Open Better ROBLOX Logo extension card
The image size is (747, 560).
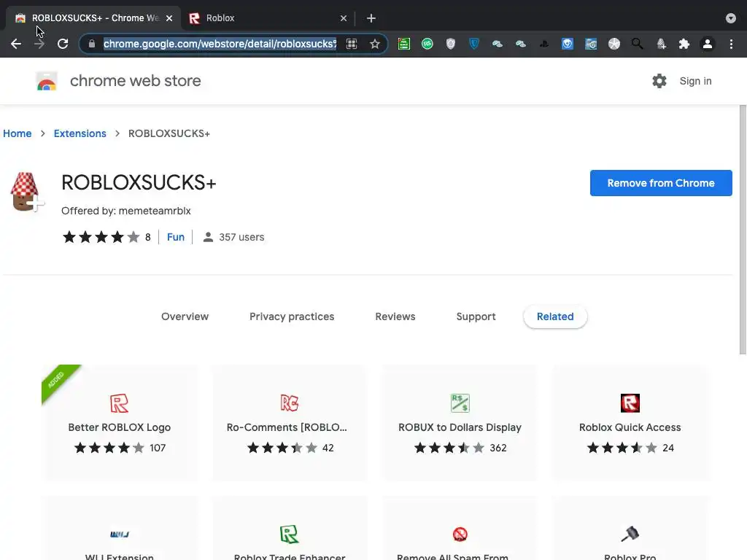[120, 423]
